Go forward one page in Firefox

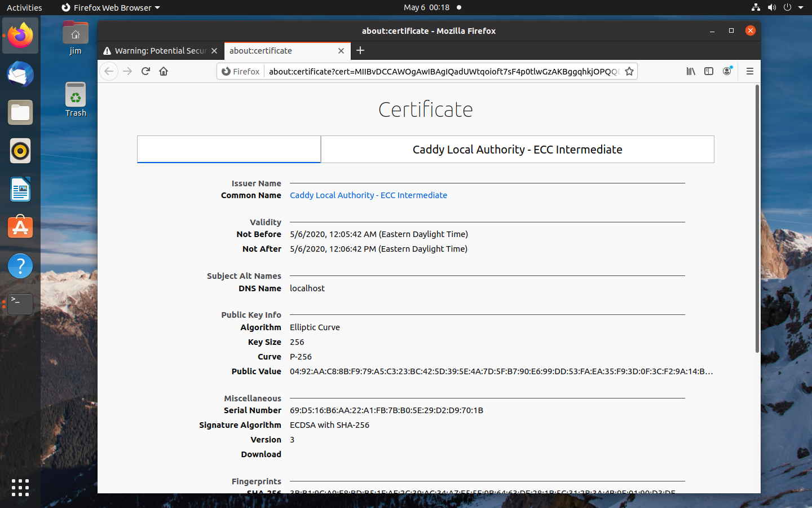tap(127, 71)
